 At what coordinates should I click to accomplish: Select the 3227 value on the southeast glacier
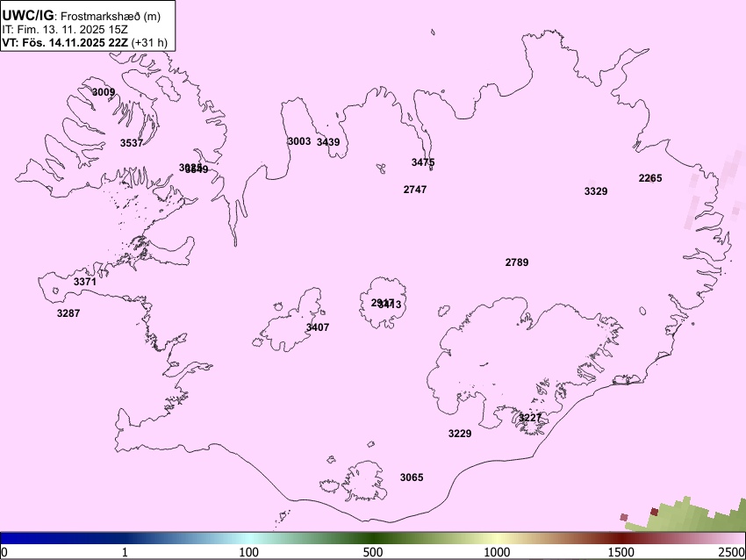[530, 418]
